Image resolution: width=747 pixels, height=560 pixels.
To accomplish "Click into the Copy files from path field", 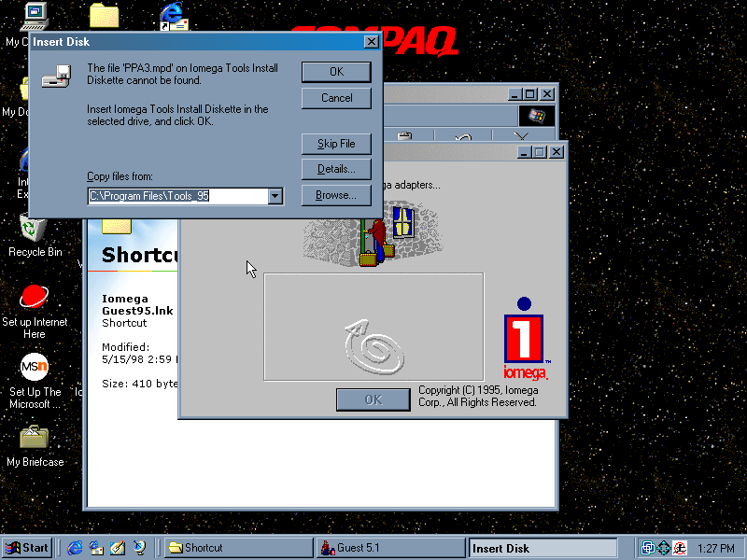I will tap(178, 196).
